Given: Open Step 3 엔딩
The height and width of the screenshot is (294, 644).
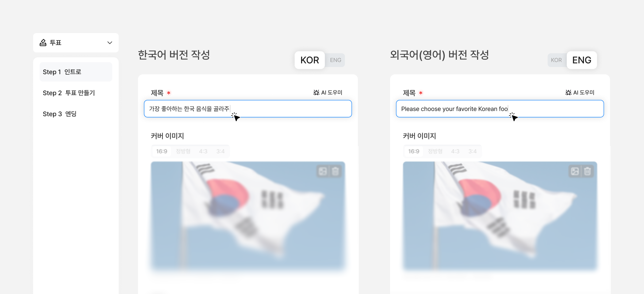Looking at the screenshot, I should pos(76,114).
